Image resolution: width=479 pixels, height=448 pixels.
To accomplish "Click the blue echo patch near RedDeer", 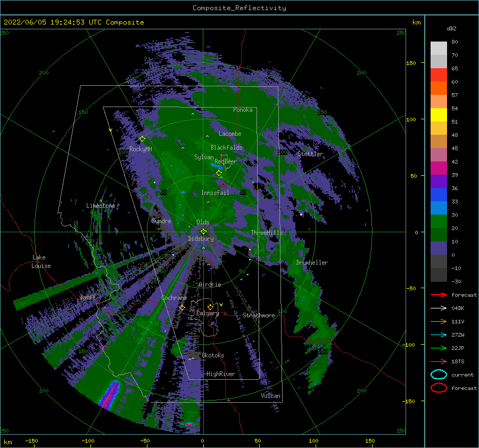I will (217, 166).
